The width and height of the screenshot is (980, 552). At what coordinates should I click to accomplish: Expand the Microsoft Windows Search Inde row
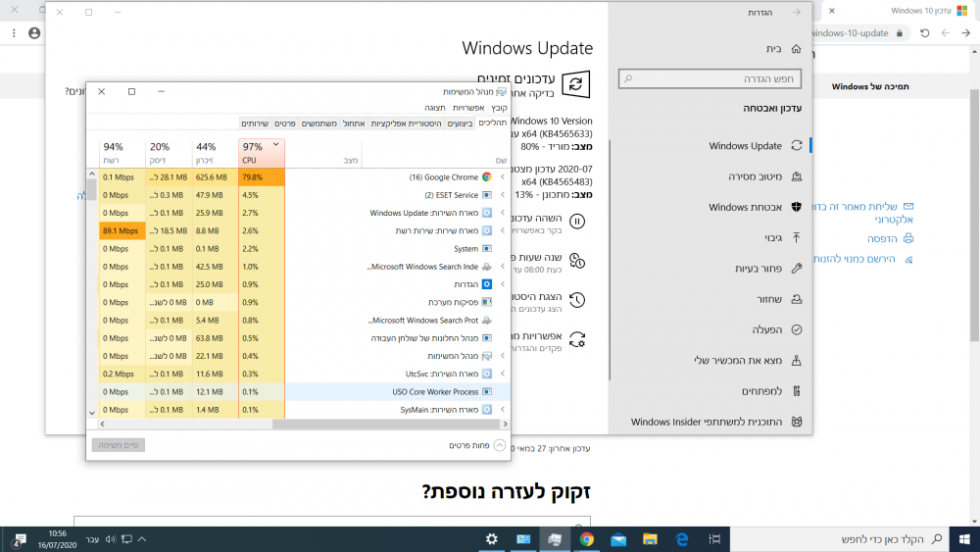click(x=503, y=267)
